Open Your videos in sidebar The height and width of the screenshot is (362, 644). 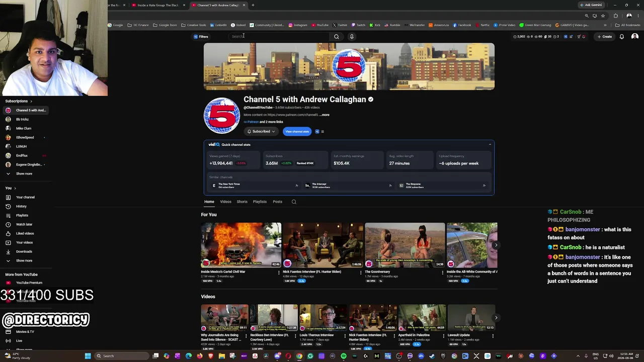[x=24, y=242]
